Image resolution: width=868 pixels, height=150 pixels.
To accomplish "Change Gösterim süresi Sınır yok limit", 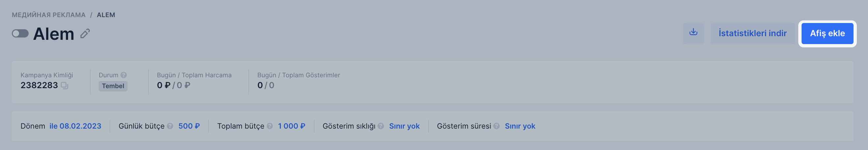I will point(520,126).
